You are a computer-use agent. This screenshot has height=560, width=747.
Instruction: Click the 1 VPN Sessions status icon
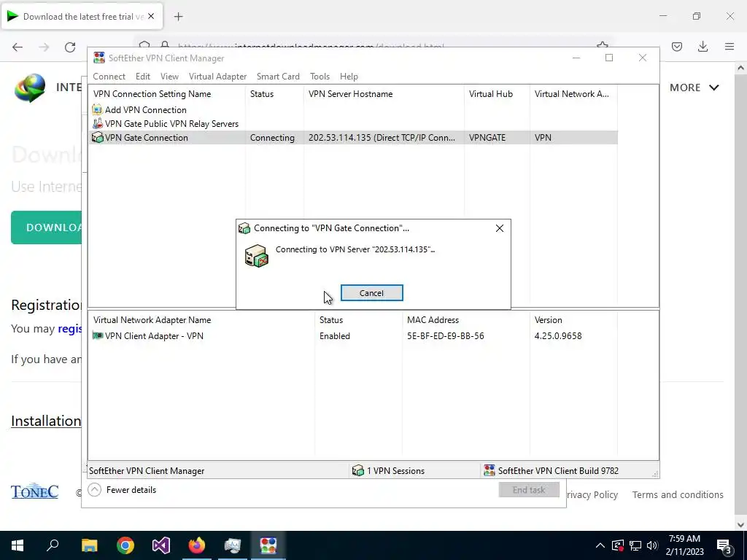click(357, 470)
